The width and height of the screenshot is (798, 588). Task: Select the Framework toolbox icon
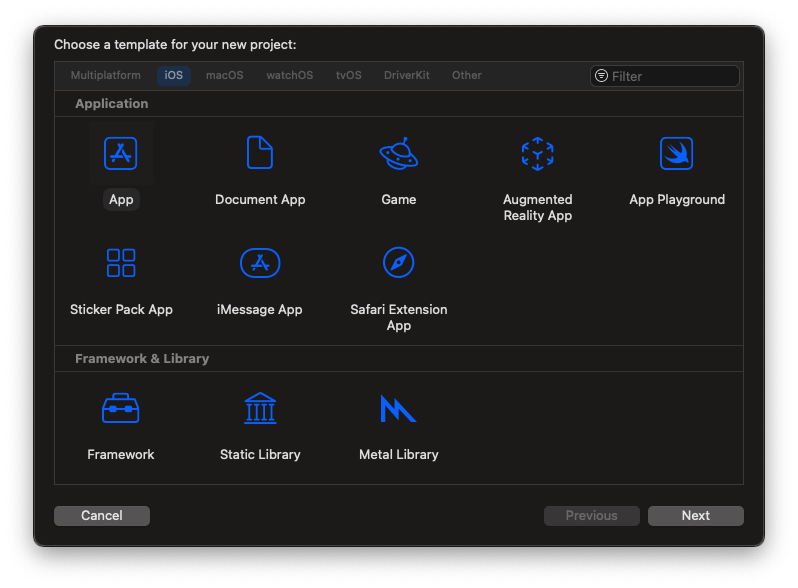pyautogui.click(x=121, y=408)
